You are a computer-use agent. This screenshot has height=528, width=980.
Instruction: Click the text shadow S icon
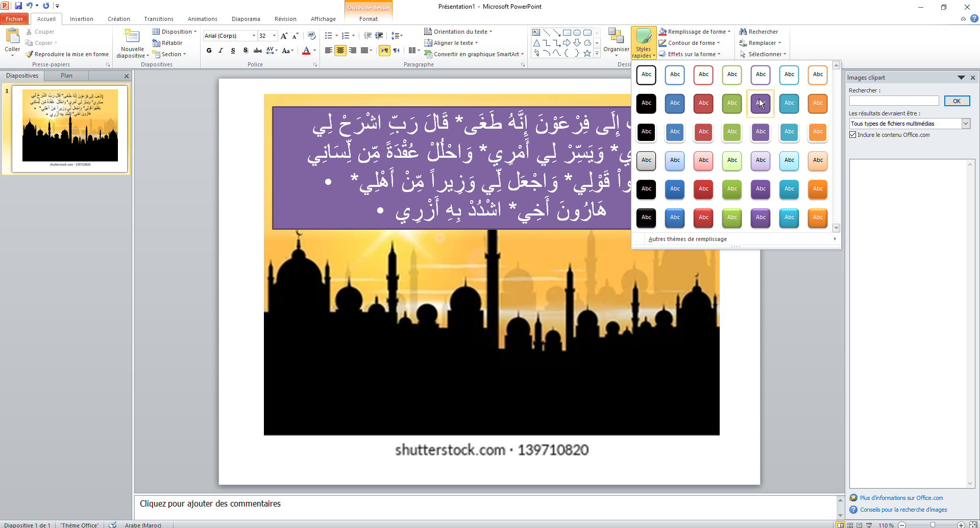click(246, 51)
